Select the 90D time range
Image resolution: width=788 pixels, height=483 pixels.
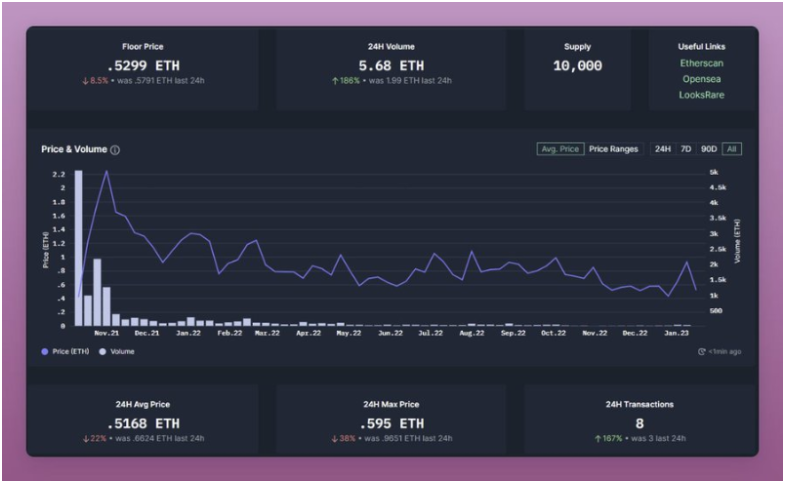709,149
